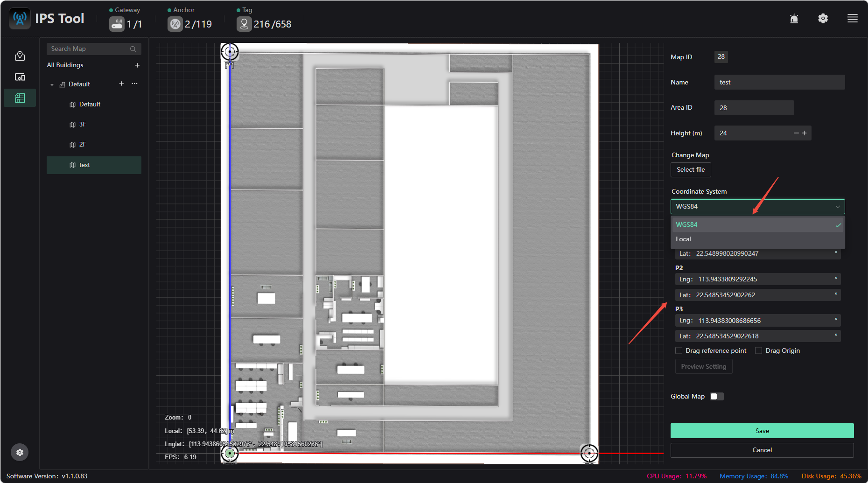Open the hamburger menu
The width and height of the screenshot is (868, 483).
point(853,18)
